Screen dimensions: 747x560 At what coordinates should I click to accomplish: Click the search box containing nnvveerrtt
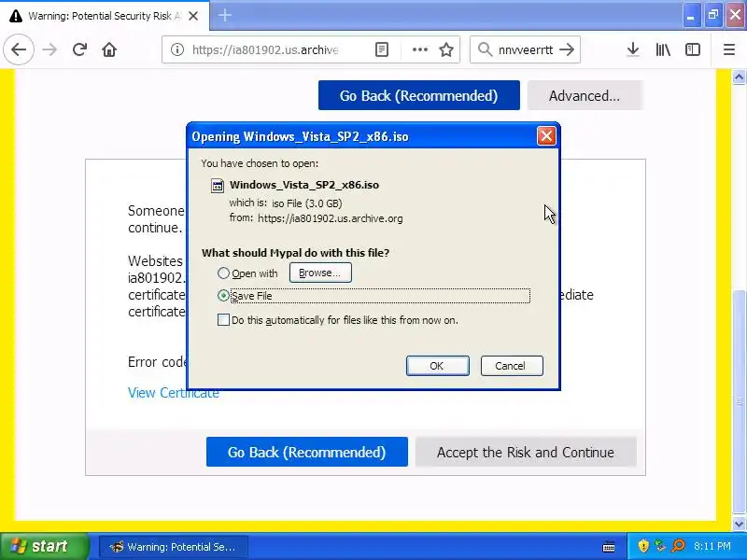[526, 49]
